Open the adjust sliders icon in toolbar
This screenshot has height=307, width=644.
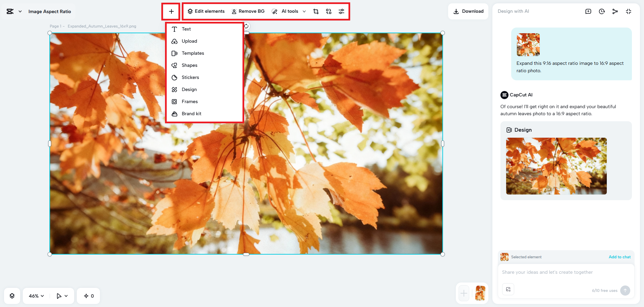[x=341, y=11]
